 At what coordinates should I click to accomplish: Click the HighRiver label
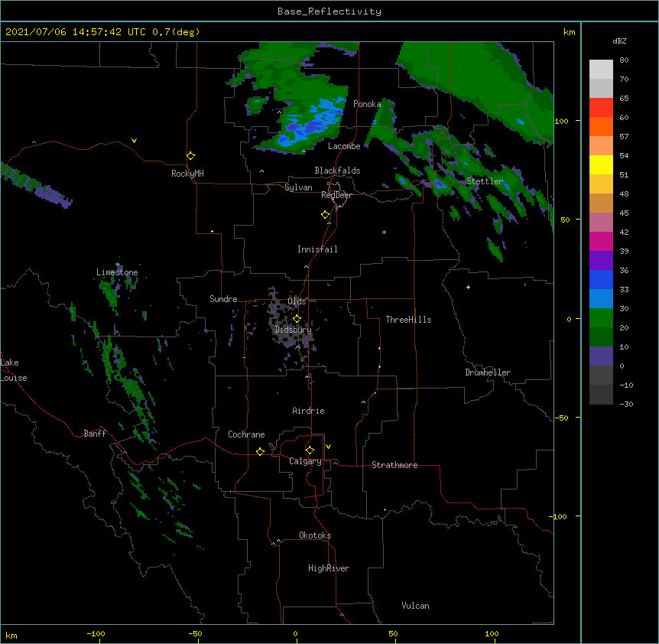tap(329, 568)
